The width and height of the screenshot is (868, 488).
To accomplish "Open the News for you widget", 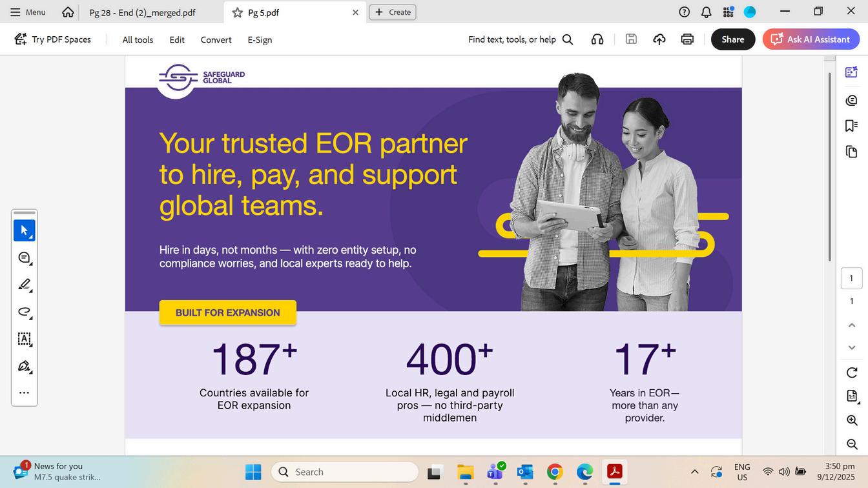I will tap(57, 472).
